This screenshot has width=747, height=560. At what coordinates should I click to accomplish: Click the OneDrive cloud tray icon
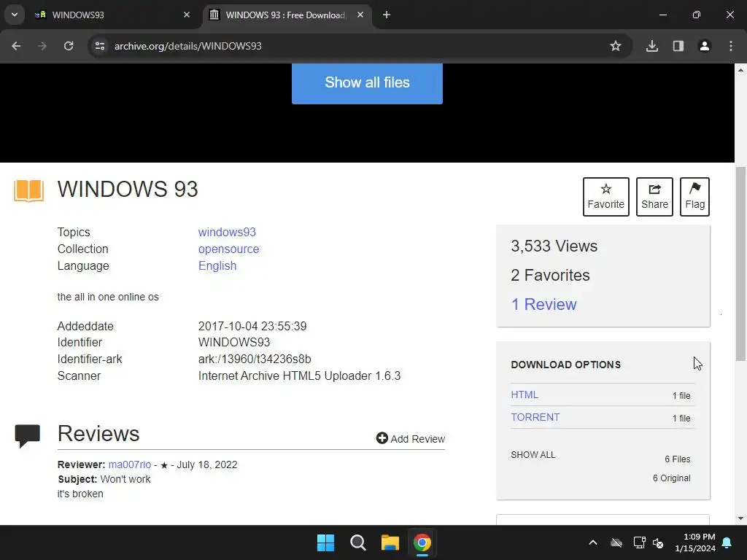[616, 542]
